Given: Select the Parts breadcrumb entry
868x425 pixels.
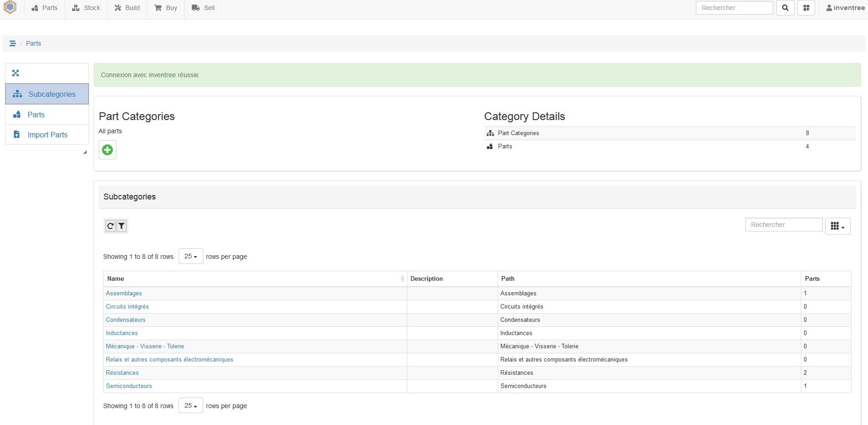Looking at the screenshot, I should [34, 43].
